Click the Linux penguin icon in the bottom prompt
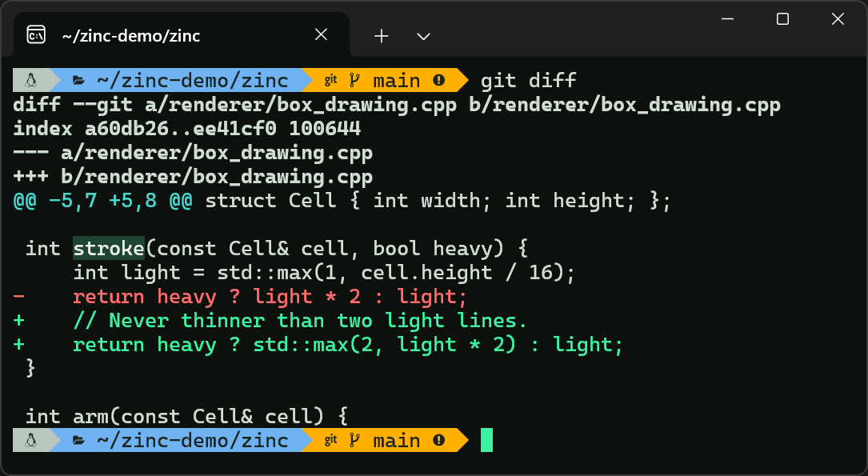Screen dimensions: 868x476 pyautogui.click(x=31, y=441)
